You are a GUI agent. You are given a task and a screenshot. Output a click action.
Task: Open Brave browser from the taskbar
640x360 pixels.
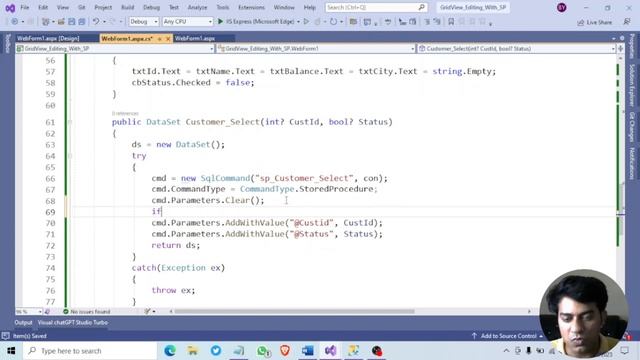(x=285, y=351)
